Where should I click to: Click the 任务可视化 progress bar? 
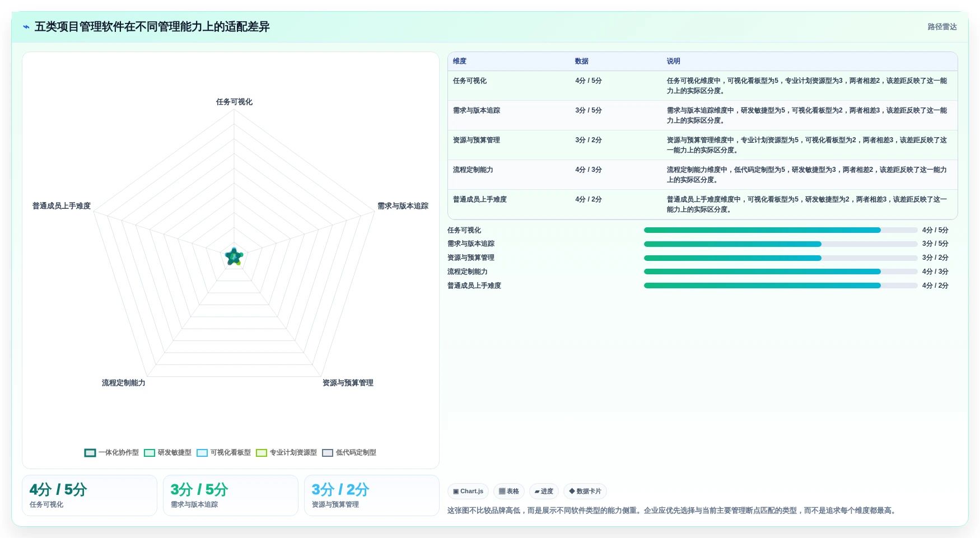click(781, 230)
